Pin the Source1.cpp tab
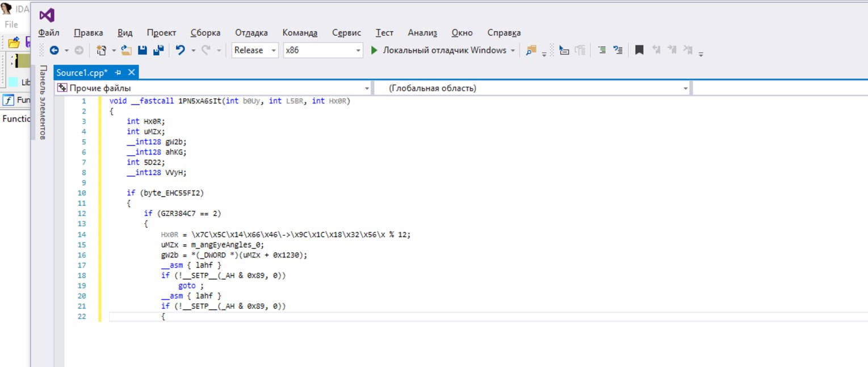Viewport: 868px width, 367px height. tap(118, 73)
